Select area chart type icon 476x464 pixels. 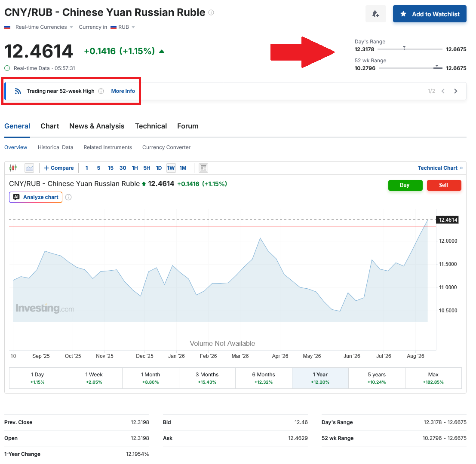click(x=29, y=168)
